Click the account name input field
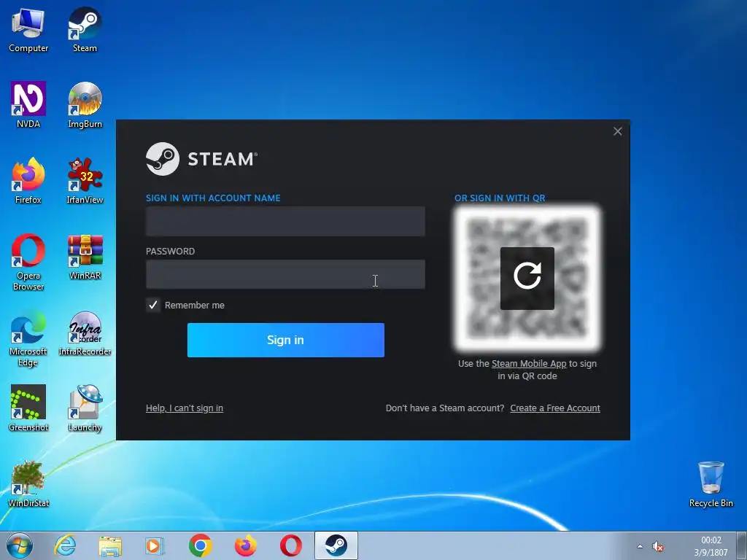 point(285,221)
